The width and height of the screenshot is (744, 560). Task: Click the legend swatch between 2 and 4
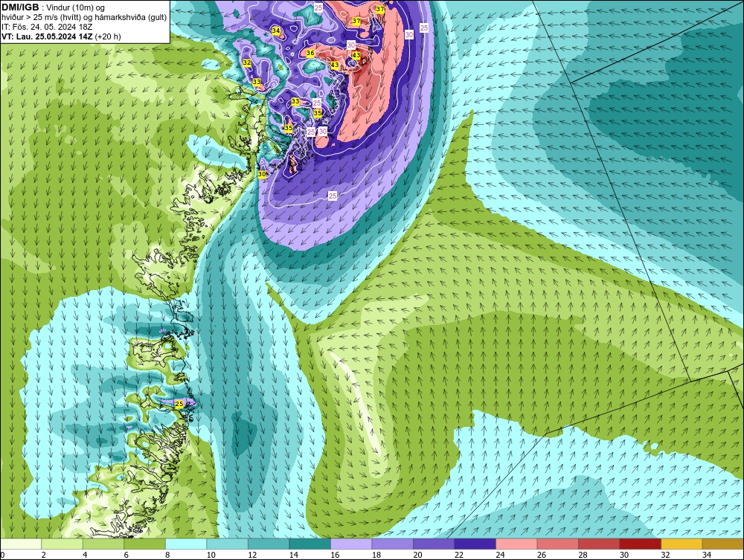click(62, 544)
